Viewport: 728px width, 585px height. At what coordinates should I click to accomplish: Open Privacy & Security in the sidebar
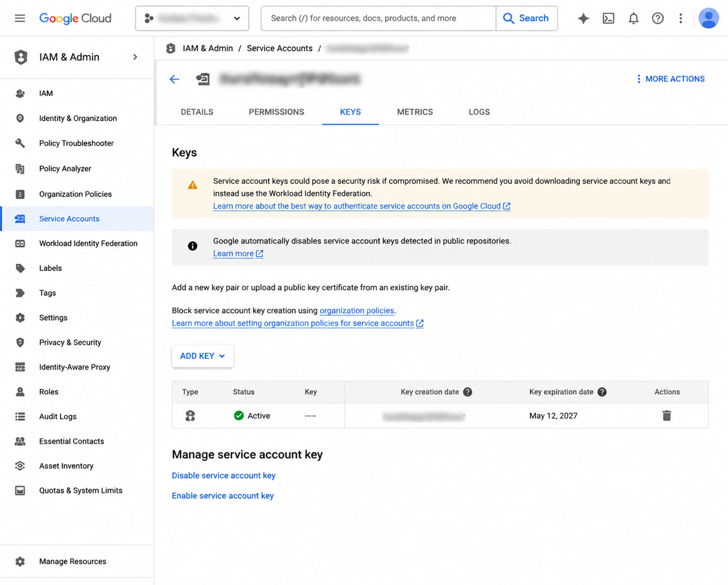coord(77,342)
